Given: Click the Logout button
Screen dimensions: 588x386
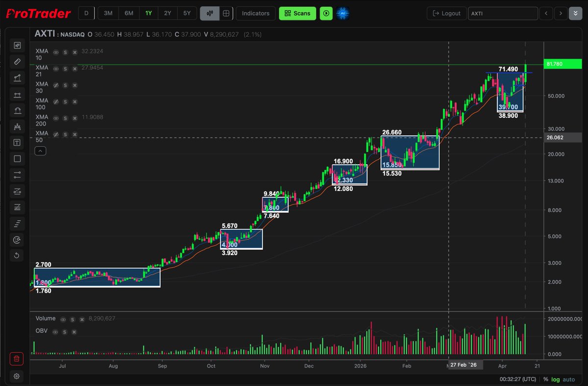Looking at the screenshot, I should coord(446,13).
